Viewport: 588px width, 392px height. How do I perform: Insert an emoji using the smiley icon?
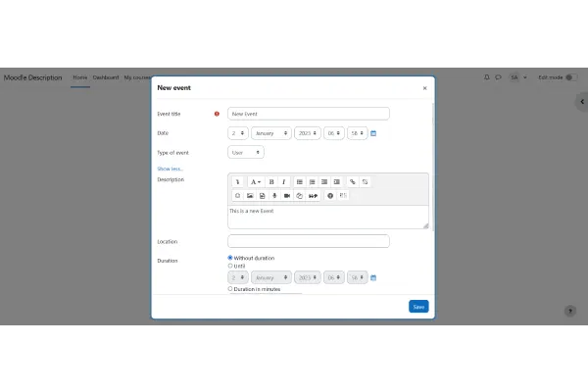(x=237, y=196)
